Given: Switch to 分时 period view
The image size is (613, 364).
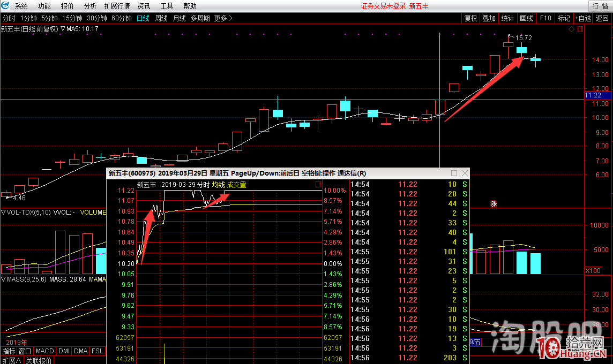Looking at the screenshot, I should click(x=9, y=18).
